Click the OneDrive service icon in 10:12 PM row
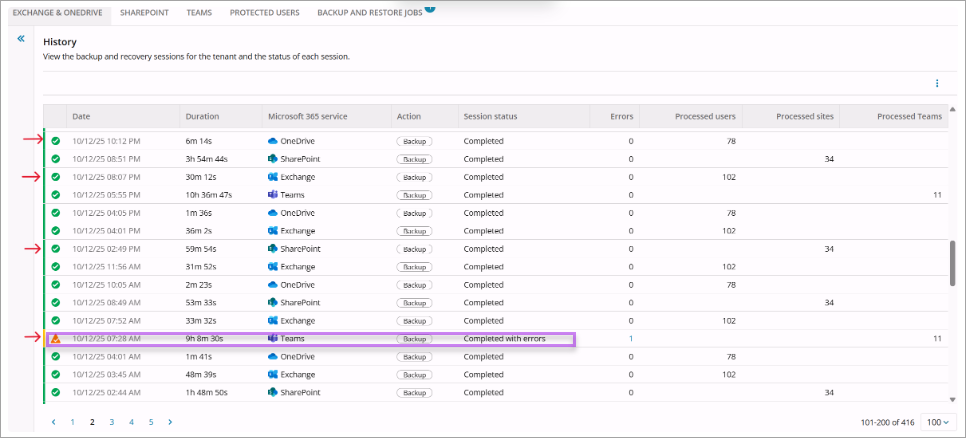The height and width of the screenshot is (438, 966). (x=272, y=141)
